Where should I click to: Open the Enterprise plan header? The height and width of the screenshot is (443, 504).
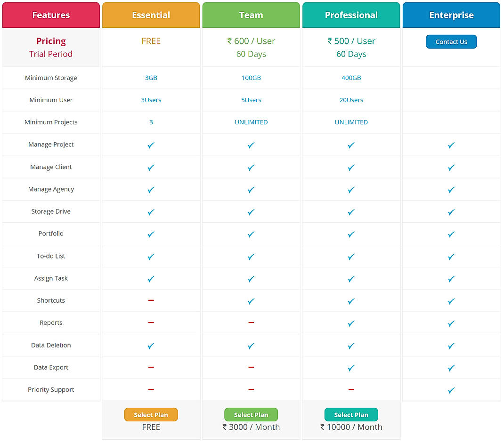[451, 15]
